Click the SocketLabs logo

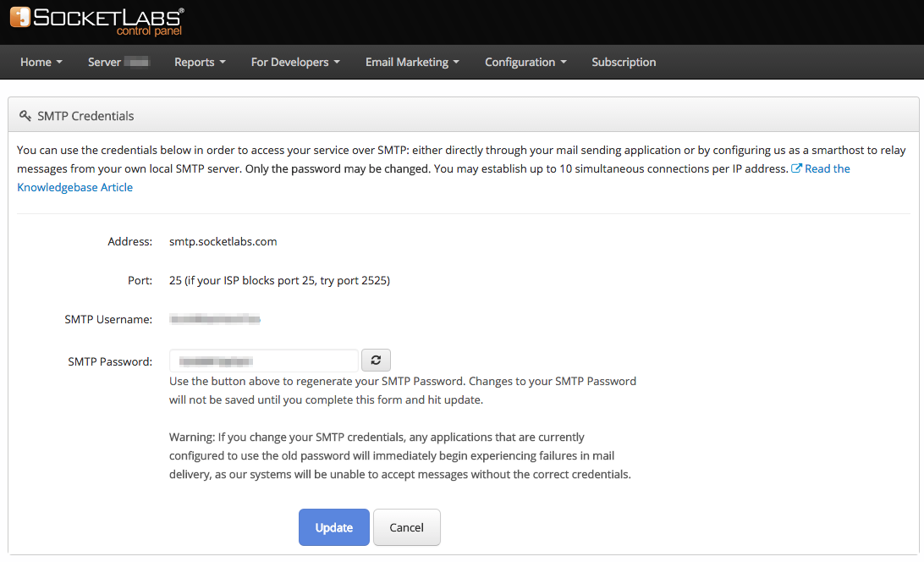(97, 21)
